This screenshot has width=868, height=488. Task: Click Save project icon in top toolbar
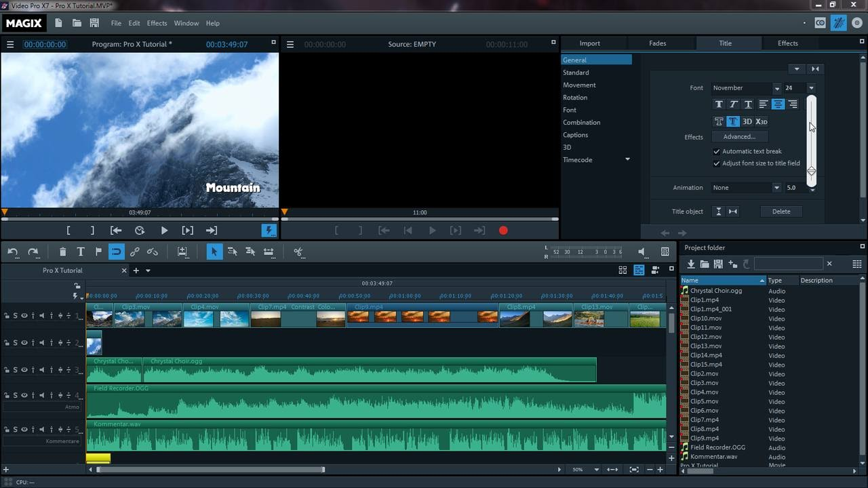point(94,23)
